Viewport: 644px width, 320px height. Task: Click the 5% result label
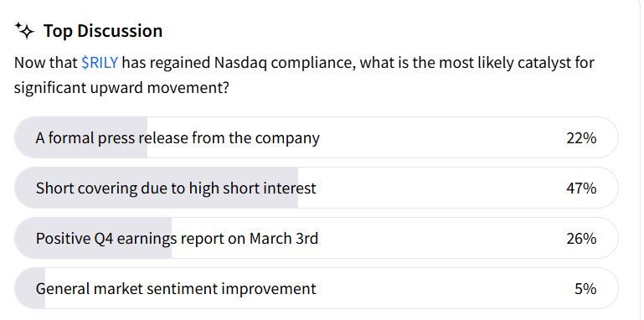[585, 289]
